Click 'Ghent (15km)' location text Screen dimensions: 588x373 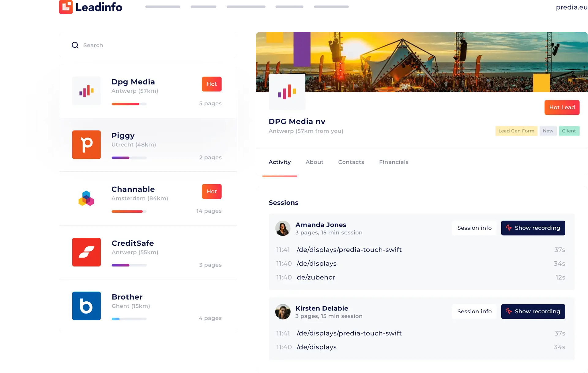[131, 306]
